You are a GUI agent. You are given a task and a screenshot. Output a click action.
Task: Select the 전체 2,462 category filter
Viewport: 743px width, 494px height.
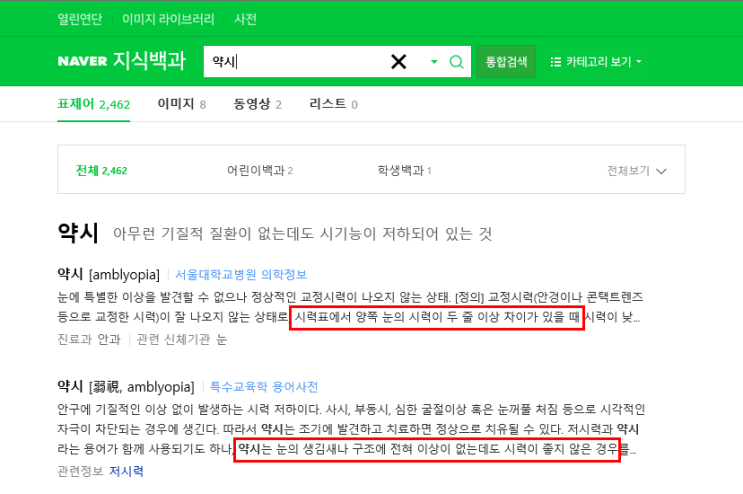coord(101,171)
